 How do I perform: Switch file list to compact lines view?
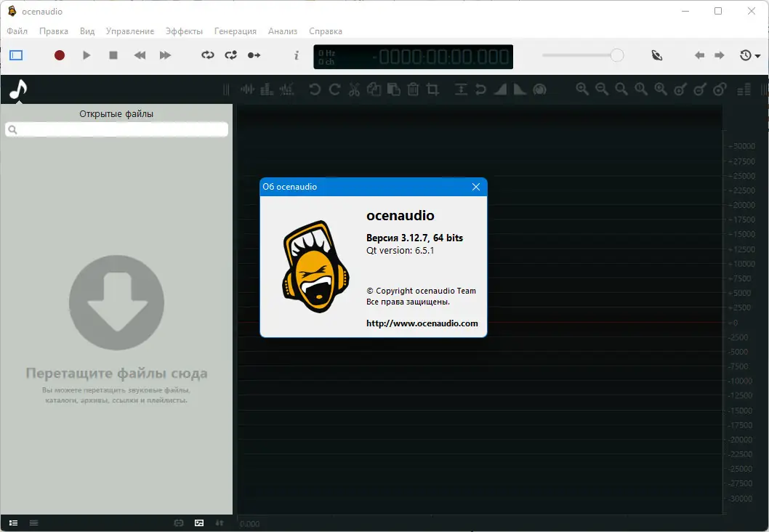(x=34, y=523)
